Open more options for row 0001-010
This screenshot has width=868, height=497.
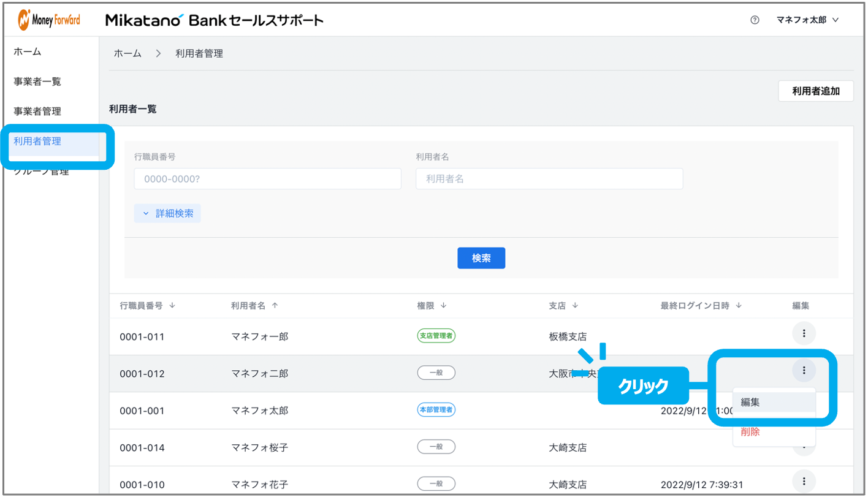[x=804, y=480]
